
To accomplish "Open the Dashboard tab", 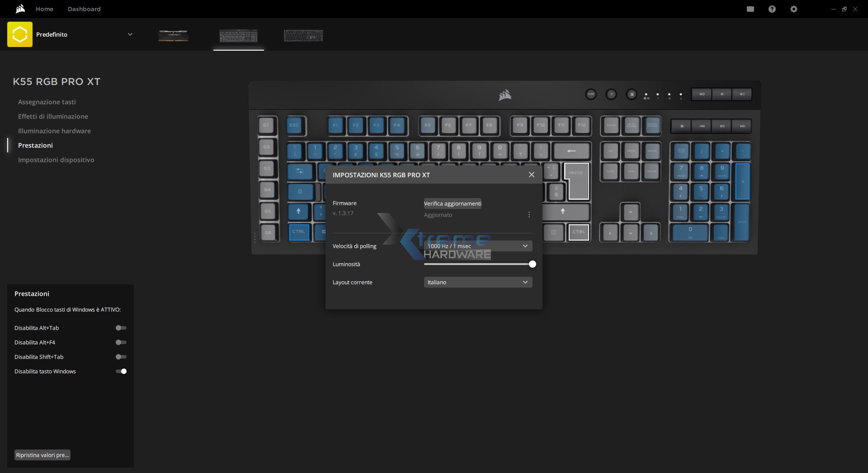I will coord(84,9).
